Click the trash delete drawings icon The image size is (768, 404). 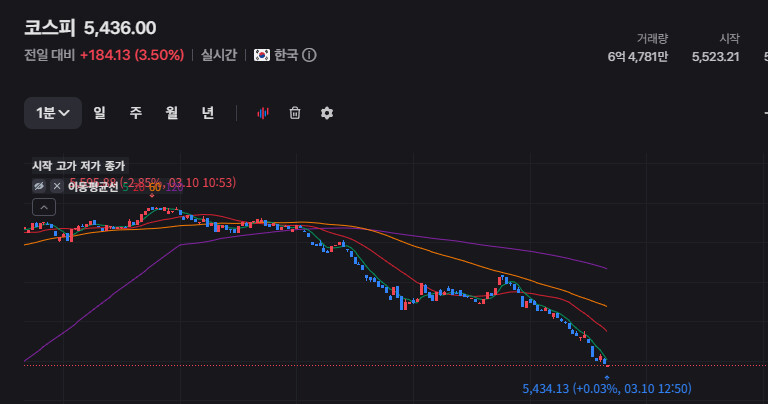coord(295,113)
